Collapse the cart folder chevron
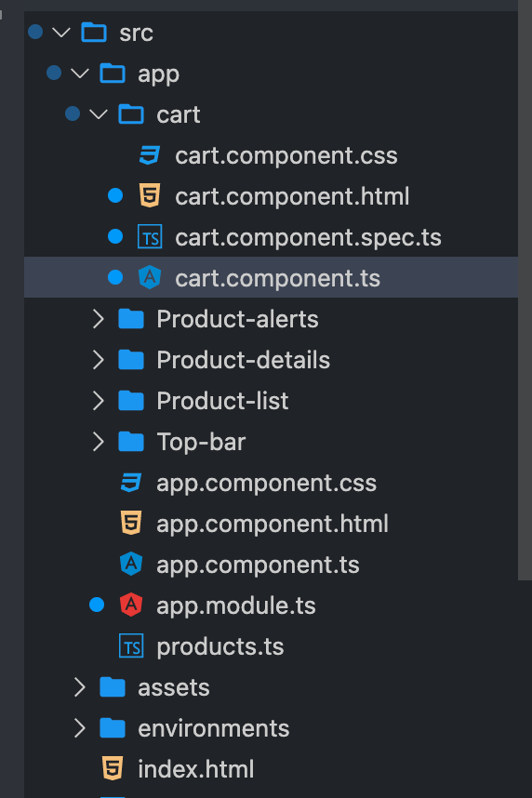The height and width of the screenshot is (798, 532). coord(99,114)
